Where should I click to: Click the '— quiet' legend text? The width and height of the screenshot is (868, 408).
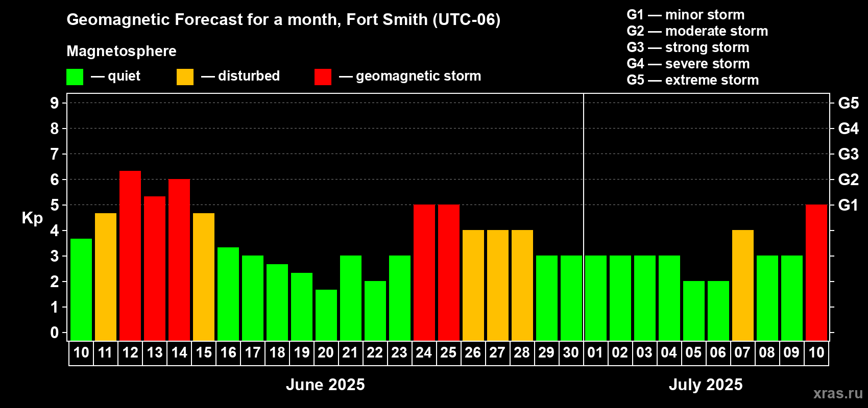(x=115, y=76)
